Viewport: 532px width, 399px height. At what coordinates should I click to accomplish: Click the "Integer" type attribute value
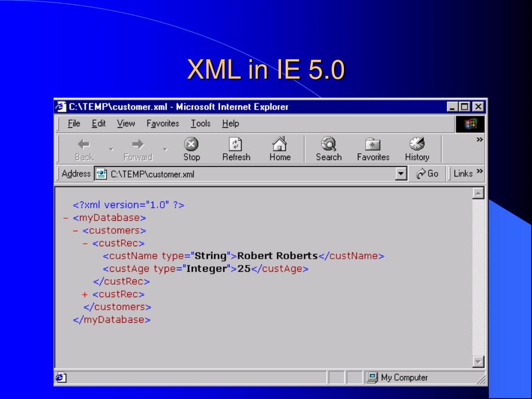[207, 269]
